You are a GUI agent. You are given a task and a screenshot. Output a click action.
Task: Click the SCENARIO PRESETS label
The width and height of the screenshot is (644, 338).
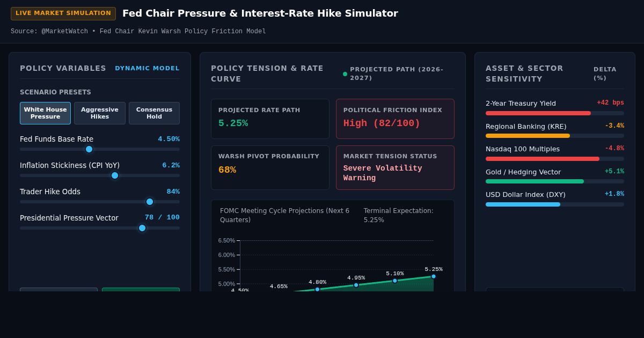tap(55, 92)
